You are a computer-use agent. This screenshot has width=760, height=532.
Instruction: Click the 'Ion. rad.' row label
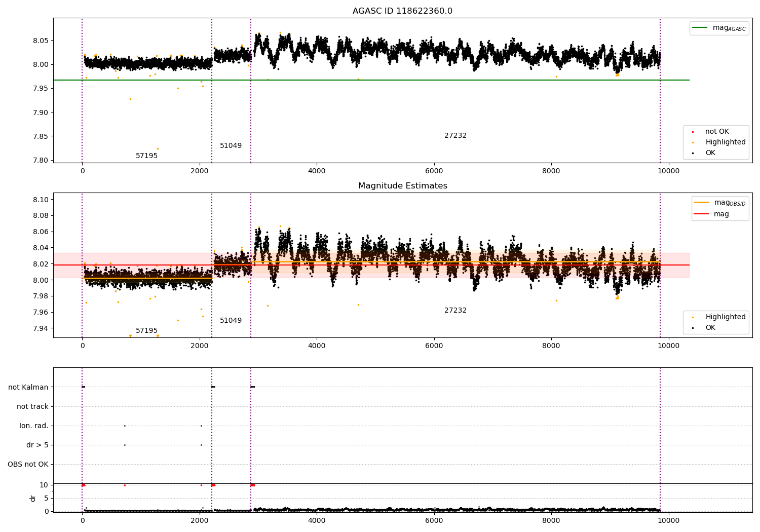point(34,426)
